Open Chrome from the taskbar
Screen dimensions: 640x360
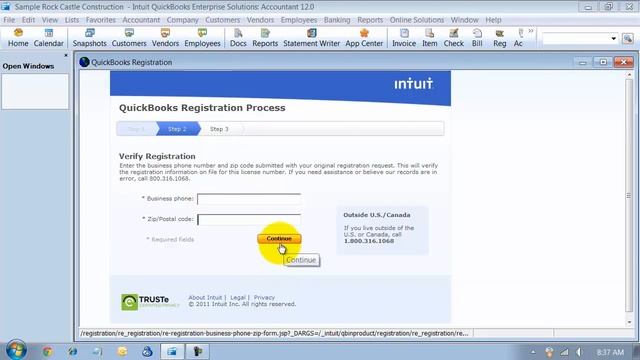click(x=47, y=351)
